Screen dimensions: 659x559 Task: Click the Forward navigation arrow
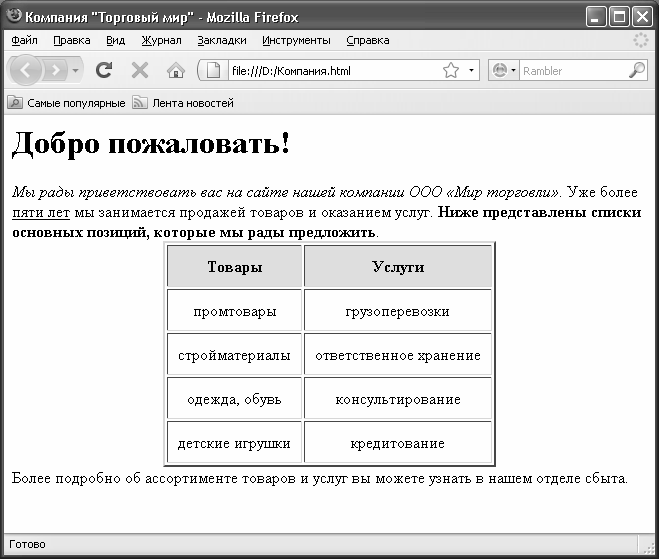[57, 70]
